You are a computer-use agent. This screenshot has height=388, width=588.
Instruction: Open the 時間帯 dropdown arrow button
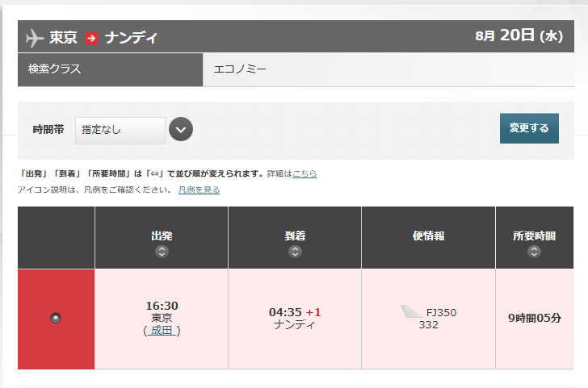[181, 129]
